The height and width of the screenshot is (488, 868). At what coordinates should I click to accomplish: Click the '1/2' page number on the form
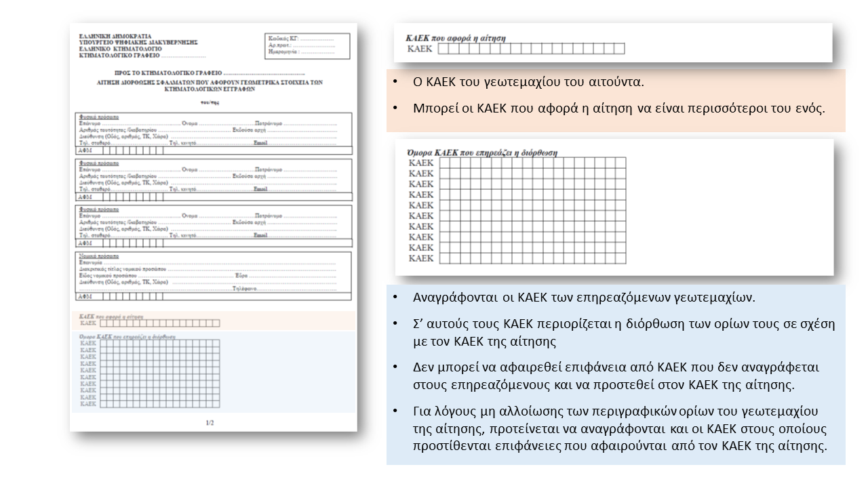pyautogui.click(x=210, y=423)
